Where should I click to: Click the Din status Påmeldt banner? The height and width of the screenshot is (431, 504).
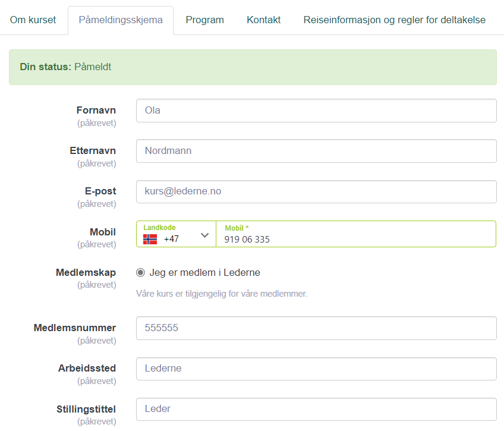tap(253, 67)
